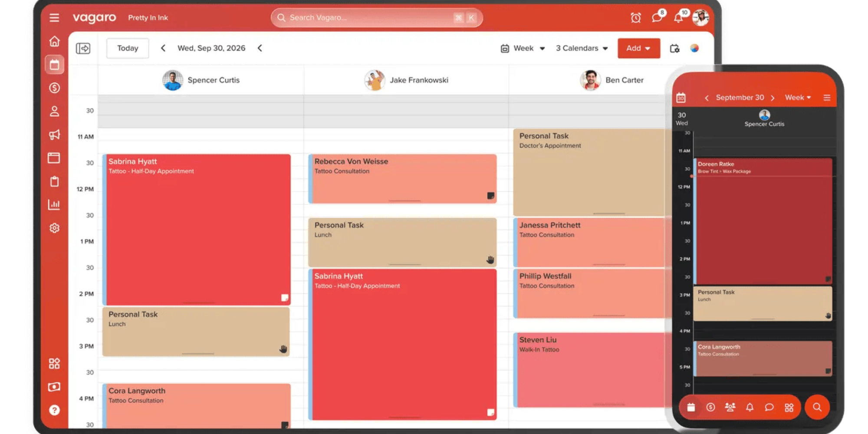Open the Customers person icon in the sidebar
Viewport: 868px width, 434px height.
click(54, 112)
